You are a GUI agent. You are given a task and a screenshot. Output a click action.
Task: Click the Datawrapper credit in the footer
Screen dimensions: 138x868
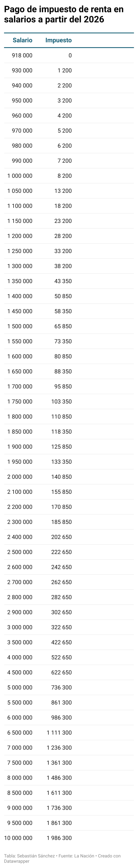[x=17, y=861]
